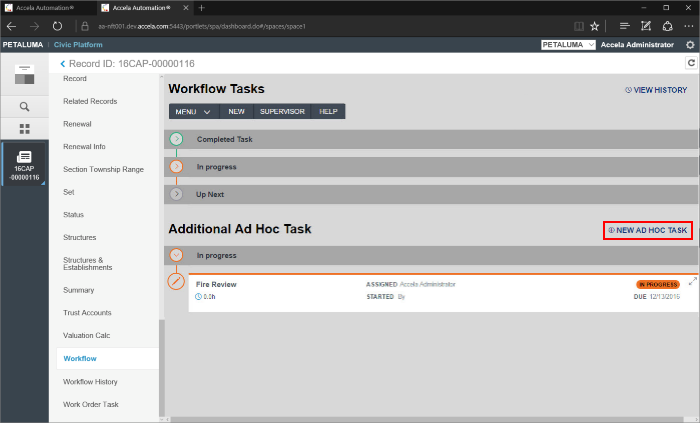Open the 16CAP-00000116 record tile
This screenshot has height=423, width=700.
[24, 165]
